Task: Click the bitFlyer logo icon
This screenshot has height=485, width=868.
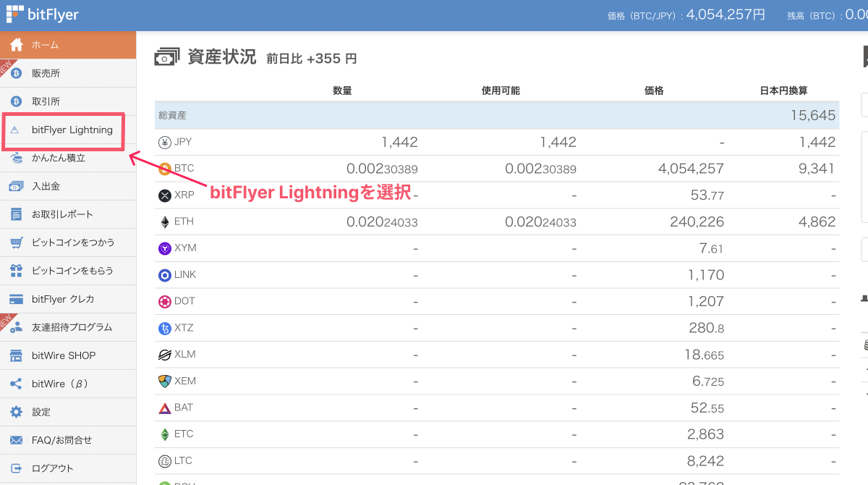Action: click(16, 14)
